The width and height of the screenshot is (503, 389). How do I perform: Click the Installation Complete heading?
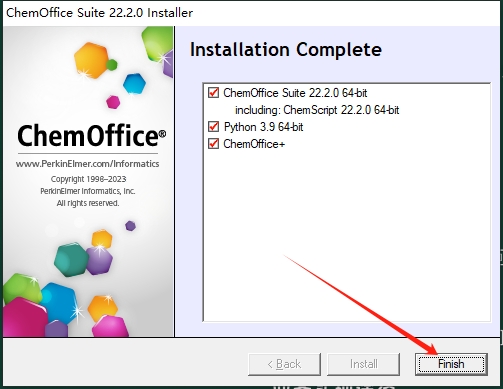point(286,50)
